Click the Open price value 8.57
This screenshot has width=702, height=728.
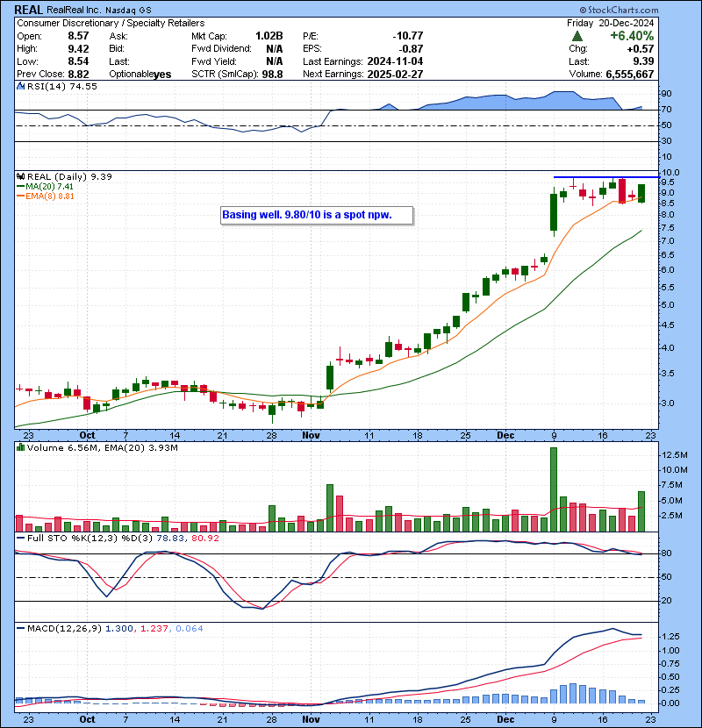click(78, 36)
